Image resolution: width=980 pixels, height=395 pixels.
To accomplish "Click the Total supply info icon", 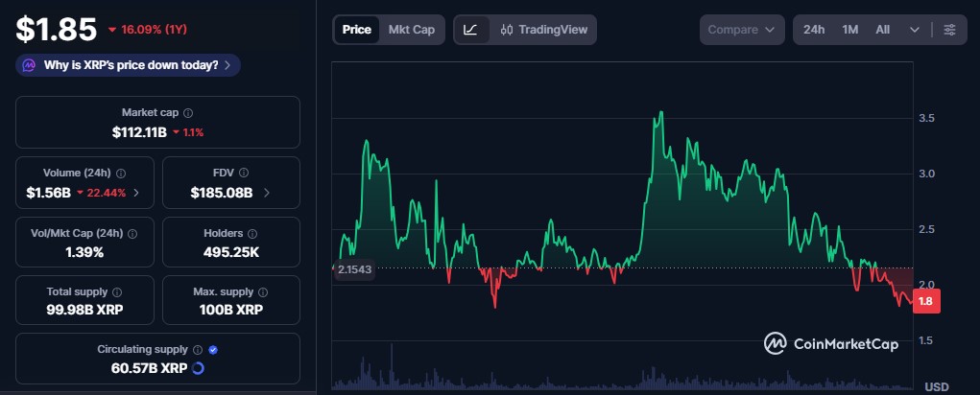I will point(117,291).
